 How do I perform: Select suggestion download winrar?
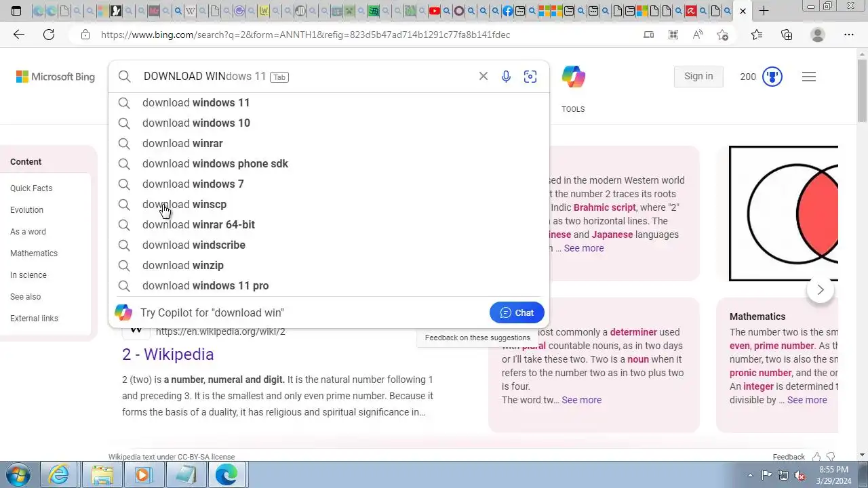329,143
